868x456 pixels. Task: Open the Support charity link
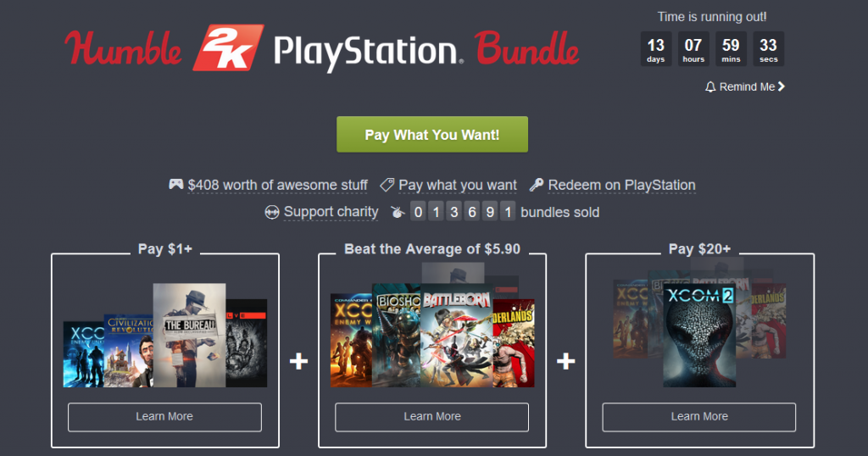331,212
